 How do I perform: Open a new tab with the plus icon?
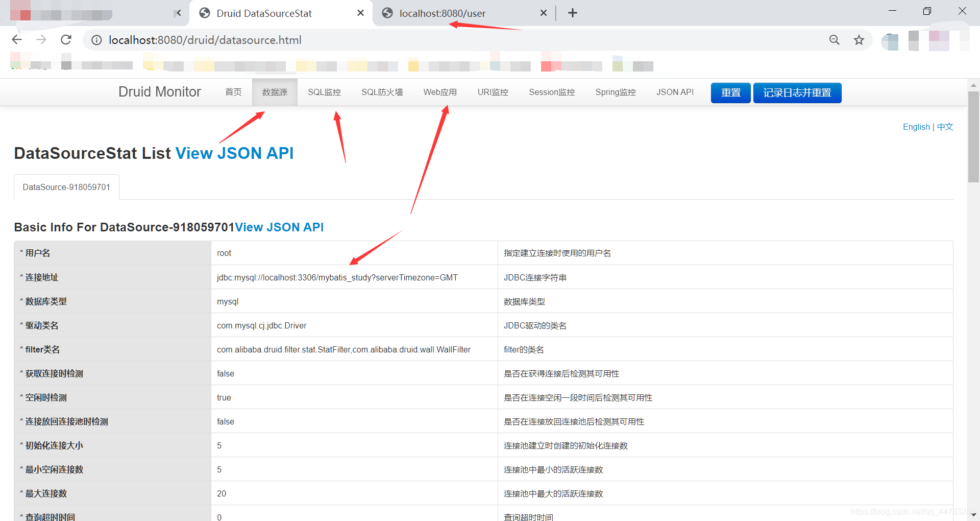click(573, 13)
